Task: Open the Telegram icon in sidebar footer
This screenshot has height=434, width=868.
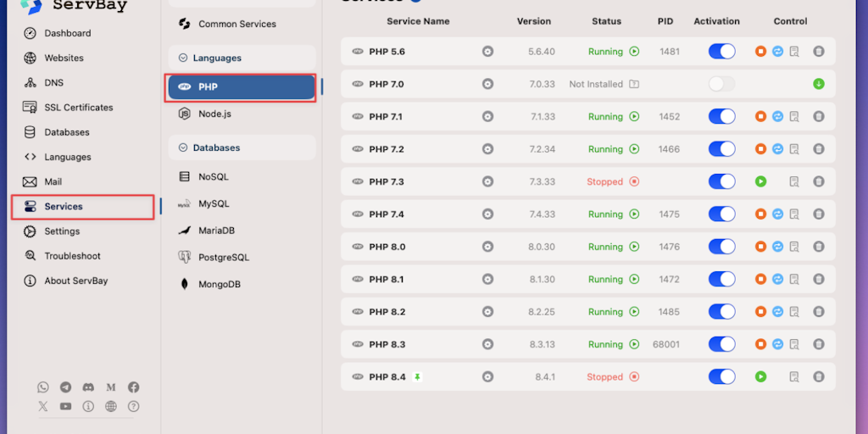Action: pos(66,387)
